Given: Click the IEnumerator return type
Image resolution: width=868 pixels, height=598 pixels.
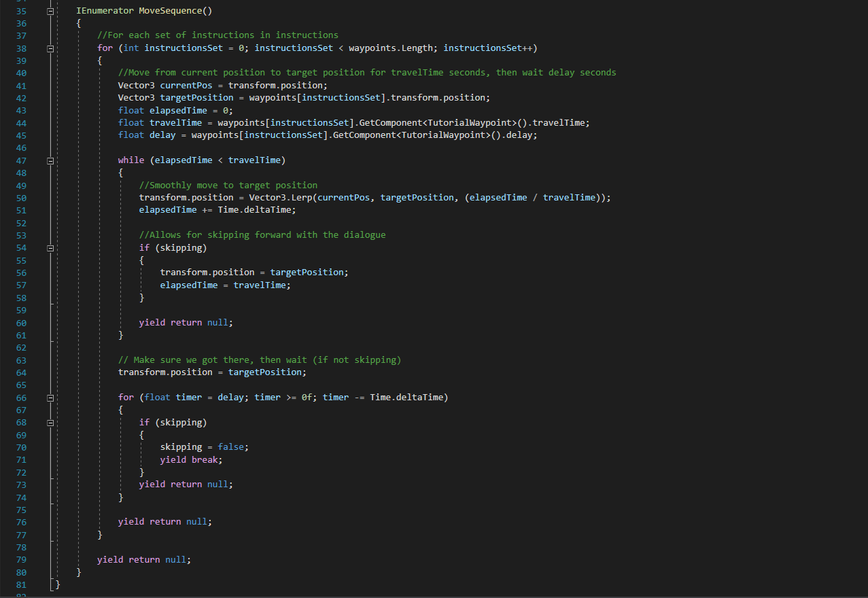Looking at the screenshot, I should tap(105, 12).
